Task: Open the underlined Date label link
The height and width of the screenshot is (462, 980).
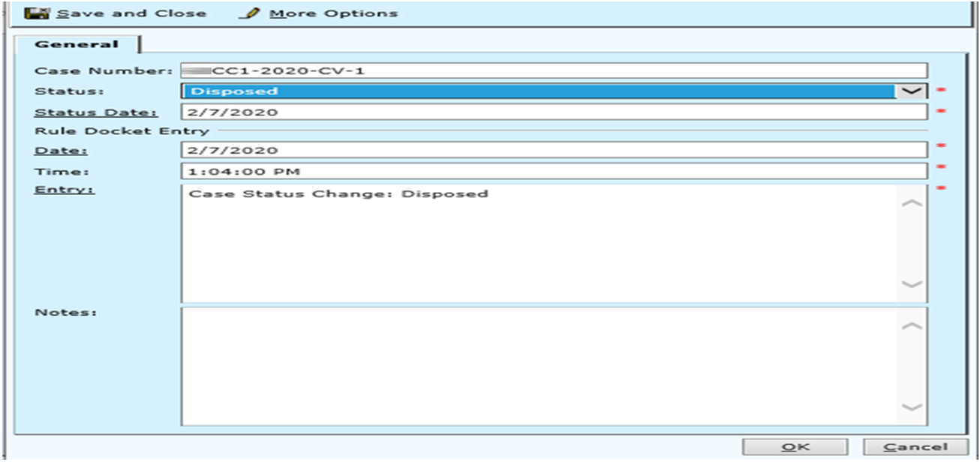Action: point(56,150)
